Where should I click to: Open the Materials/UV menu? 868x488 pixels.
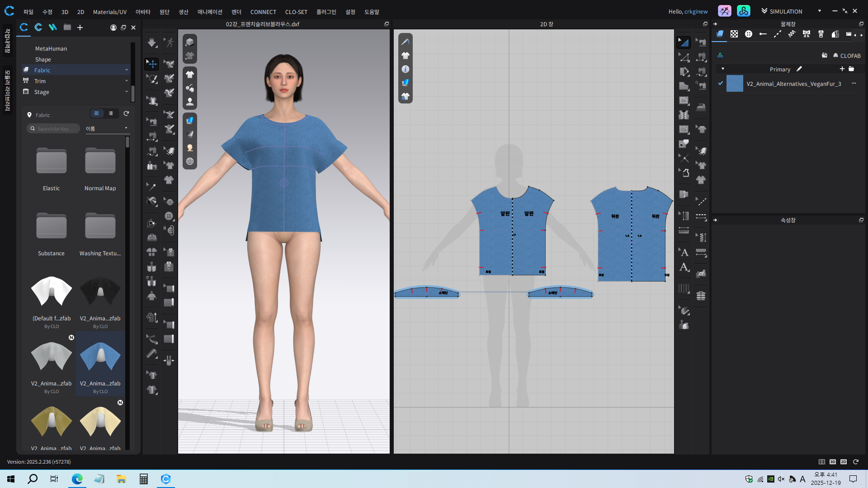pos(109,12)
